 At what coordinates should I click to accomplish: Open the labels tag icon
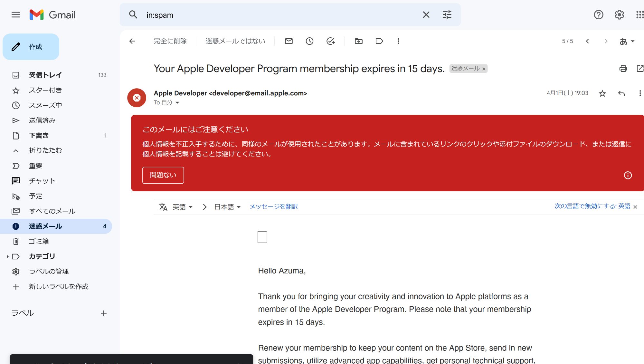(379, 41)
